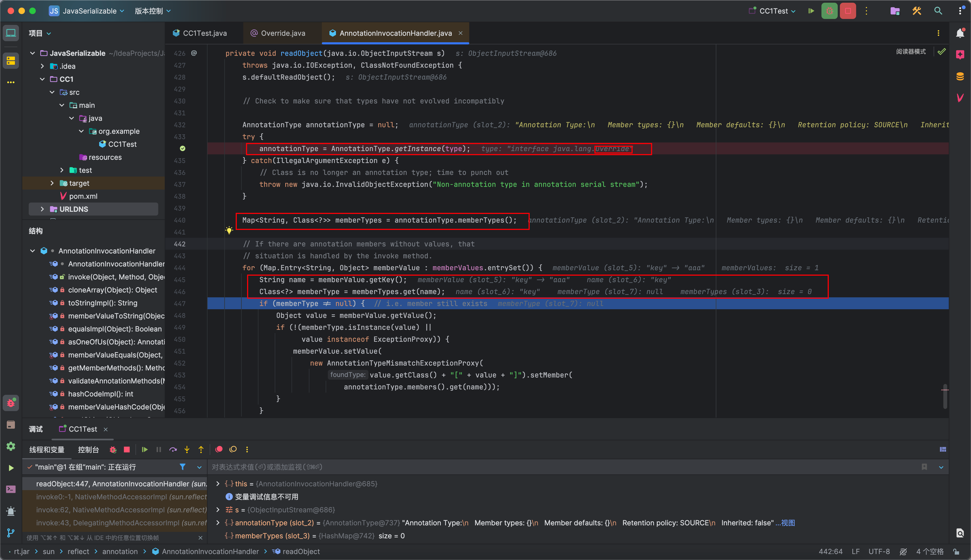
Task: Open CC1Test class in project tree
Action: (x=122, y=144)
